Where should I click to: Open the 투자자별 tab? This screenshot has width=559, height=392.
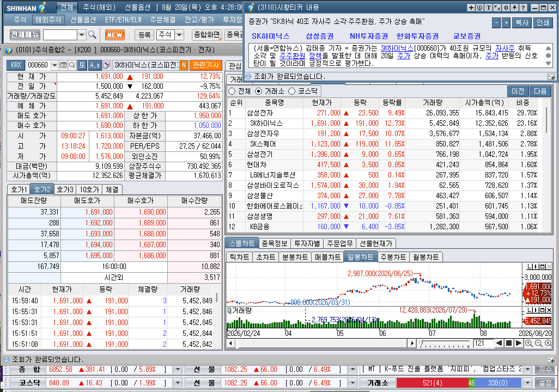pyautogui.click(x=307, y=243)
